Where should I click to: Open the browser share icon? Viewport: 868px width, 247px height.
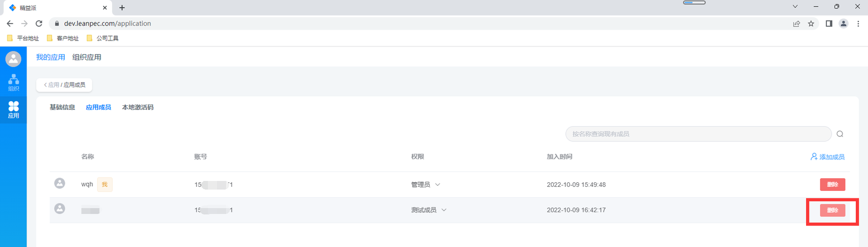point(796,24)
